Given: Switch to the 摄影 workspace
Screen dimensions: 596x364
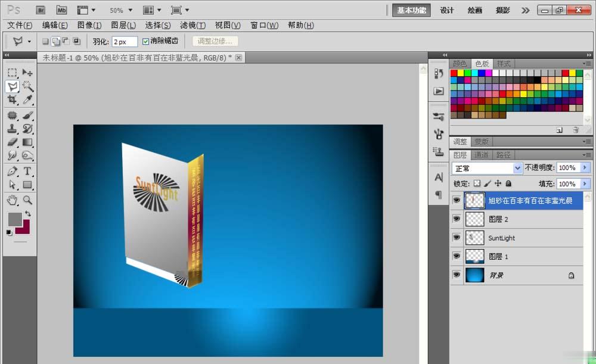Looking at the screenshot, I should (502, 10).
